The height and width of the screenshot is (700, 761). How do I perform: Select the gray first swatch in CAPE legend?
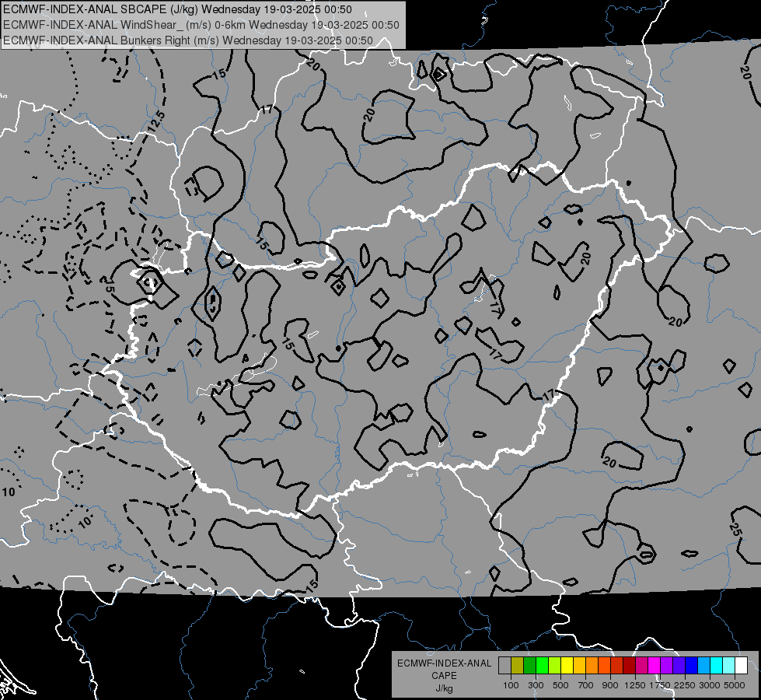point(504,666)
